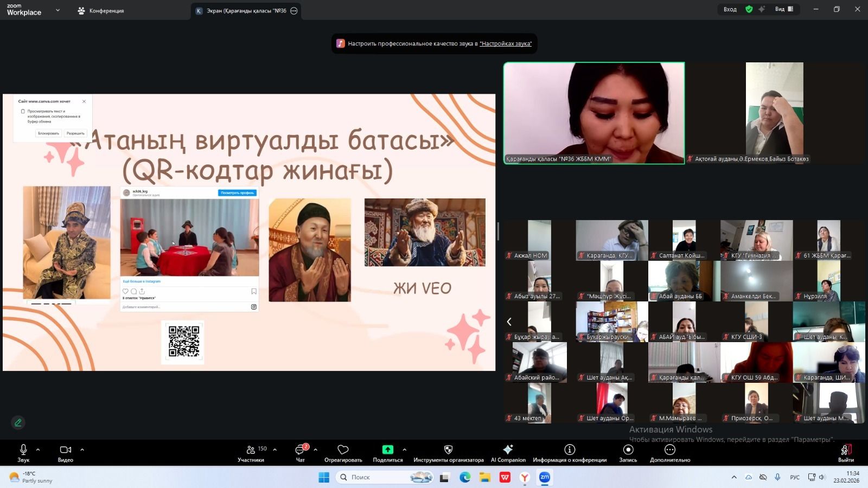Click the green Share screen icon

[387, 450]
